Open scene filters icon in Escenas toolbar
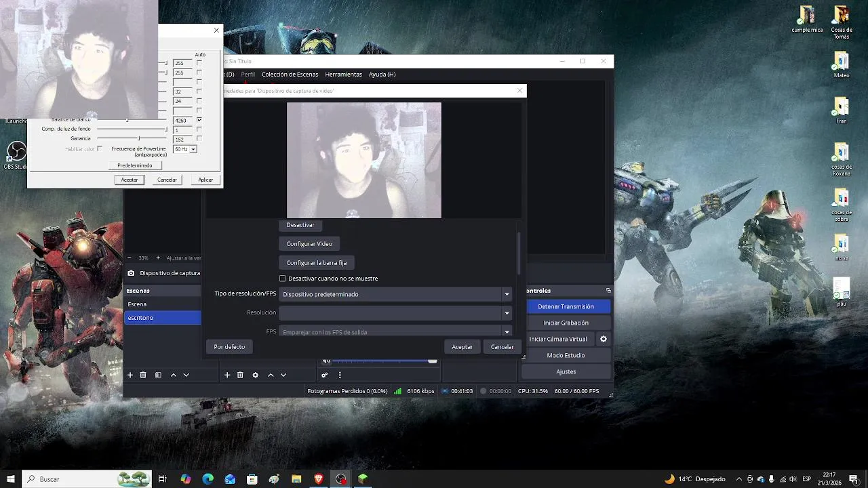868x488 pixels. tap(158, 375)
